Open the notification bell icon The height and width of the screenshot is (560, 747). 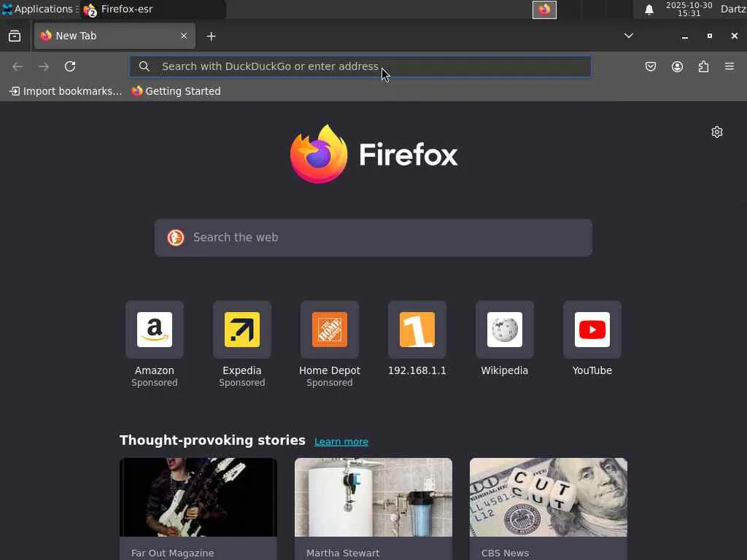point(649,9)
